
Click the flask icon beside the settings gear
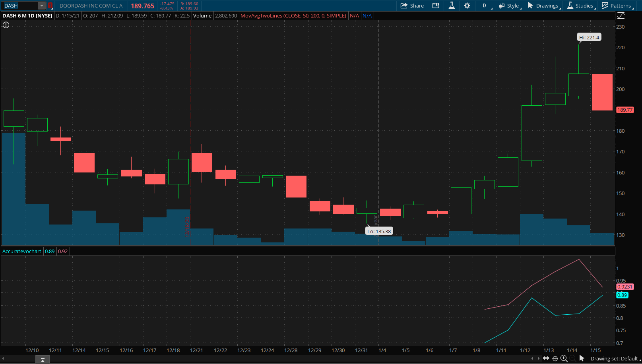pyautogui.click(x=452, y=6)
